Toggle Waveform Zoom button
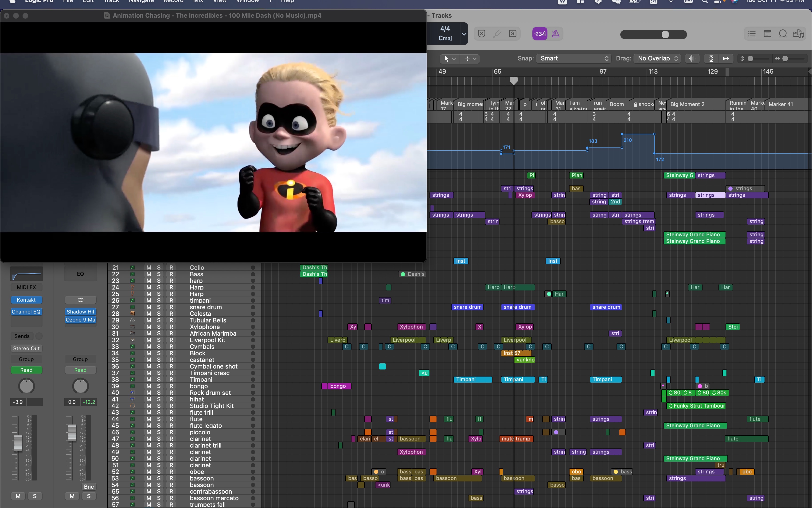Viewport: 812px width, 508px height. [x=692, y=59]
